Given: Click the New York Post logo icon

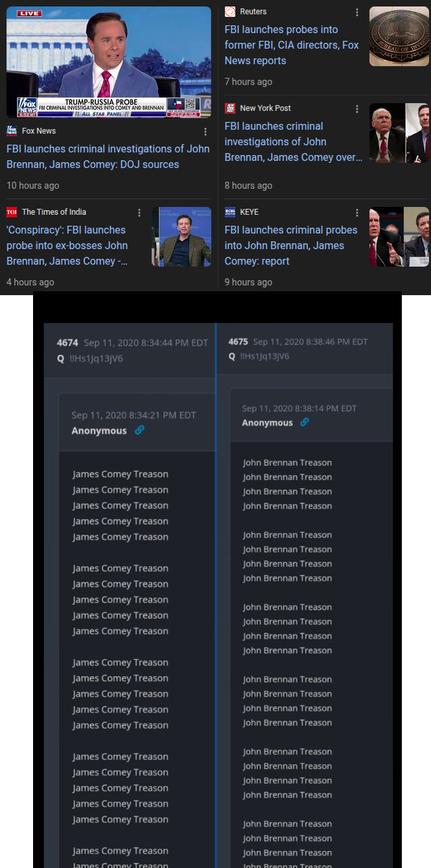Looking at the screenshot, I should point(230,108).
